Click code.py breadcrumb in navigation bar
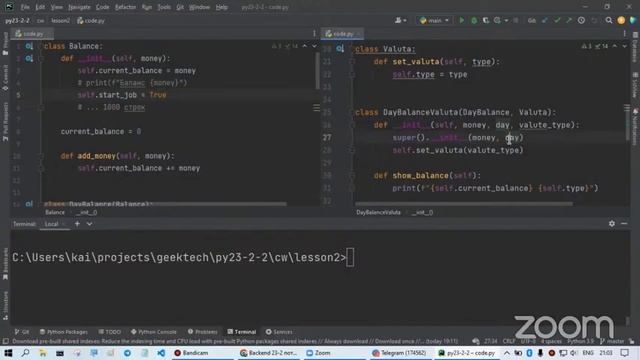Viewport: 640px width, 360px height. click(91, 20)
